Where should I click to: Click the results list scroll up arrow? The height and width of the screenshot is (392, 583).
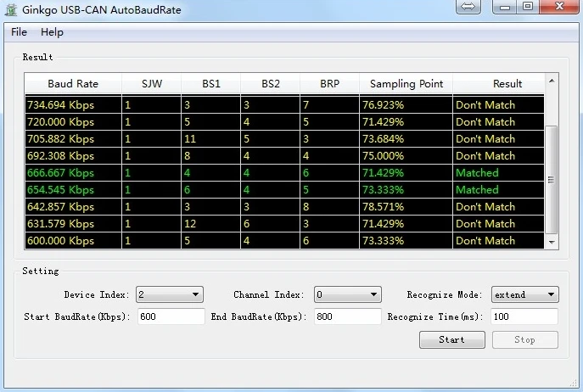(x=552, y=81)
